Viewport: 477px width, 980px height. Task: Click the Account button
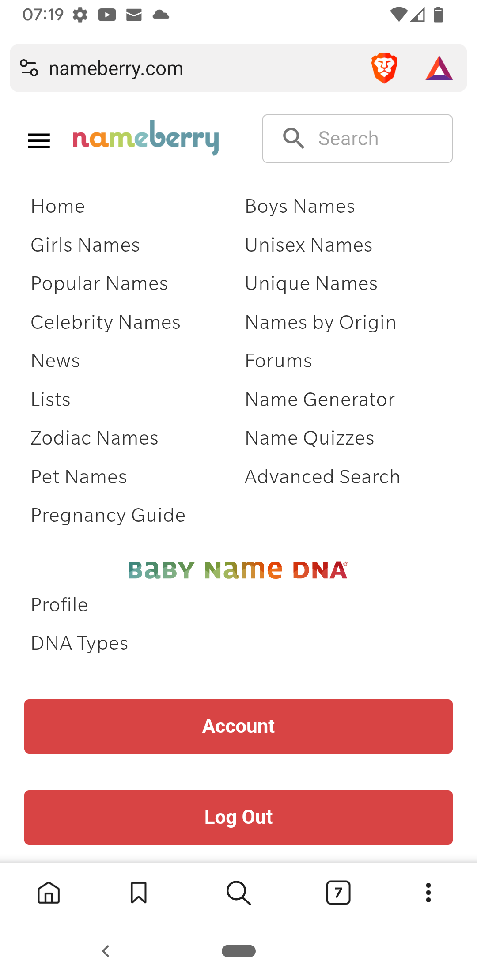[x=238, y=726]
